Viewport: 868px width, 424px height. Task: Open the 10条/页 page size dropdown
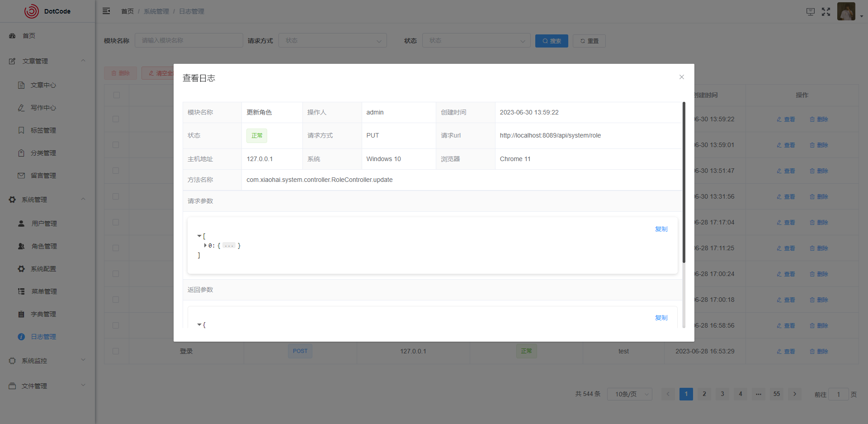[x=630, y=394]
